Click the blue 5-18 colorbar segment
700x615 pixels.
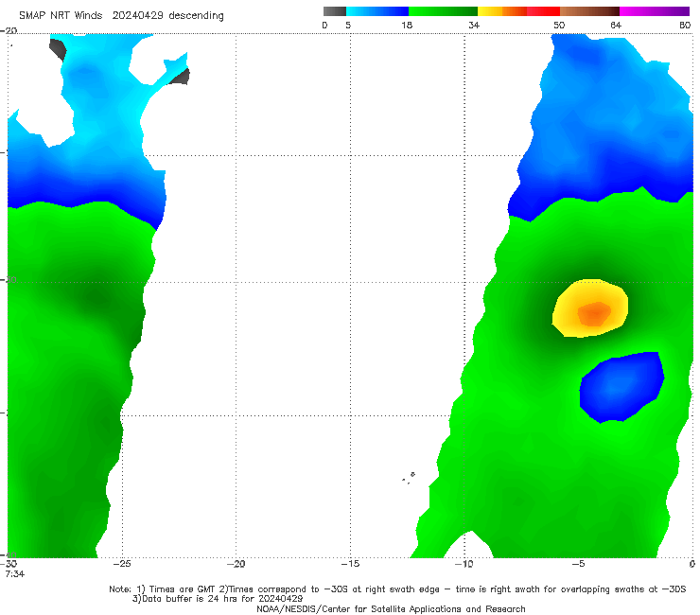377,11
